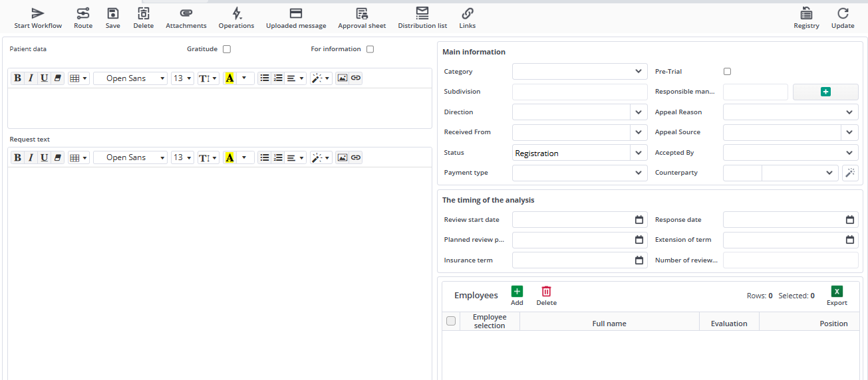Viewport: 868px width, 380px height.
Task: Open table insert dropdown in Request text editor
Action: [78, 157]
